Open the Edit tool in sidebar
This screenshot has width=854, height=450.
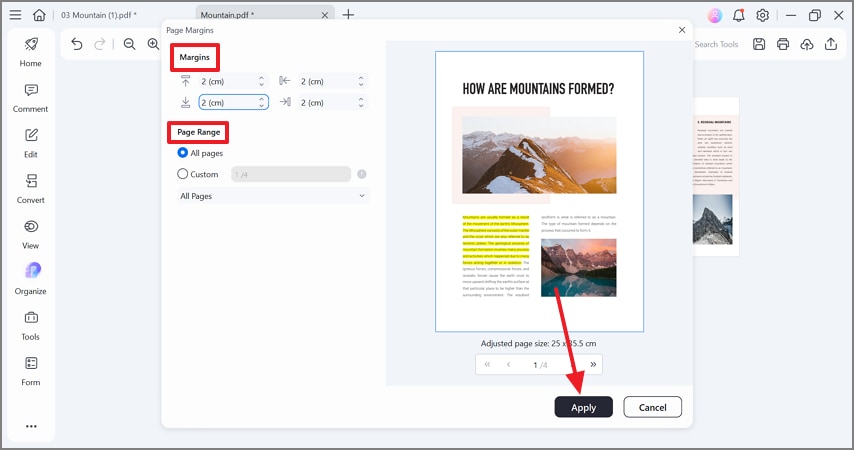pos(30,143)
